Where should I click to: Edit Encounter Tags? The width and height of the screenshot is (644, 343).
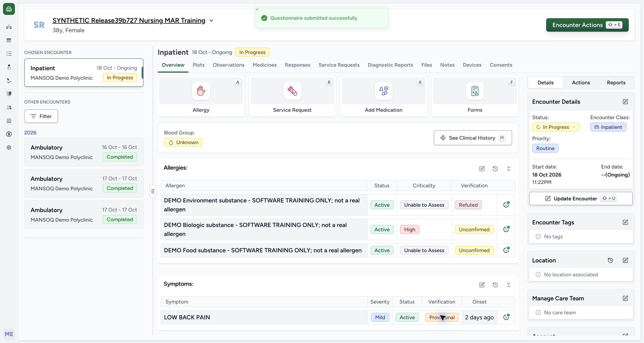point(625,222)
